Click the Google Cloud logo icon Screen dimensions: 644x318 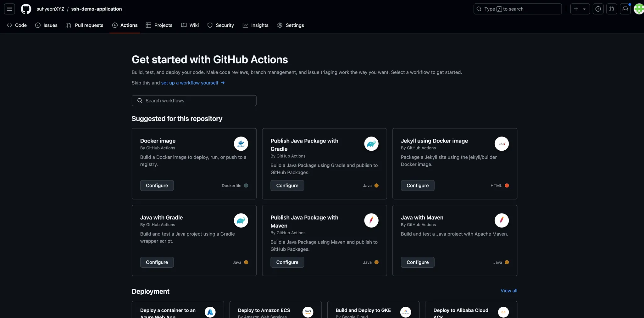click(x=406, y=312)
